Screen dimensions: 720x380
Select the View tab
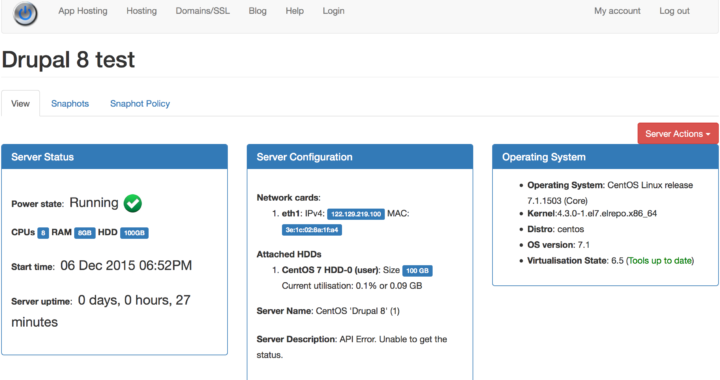(20, 103)
